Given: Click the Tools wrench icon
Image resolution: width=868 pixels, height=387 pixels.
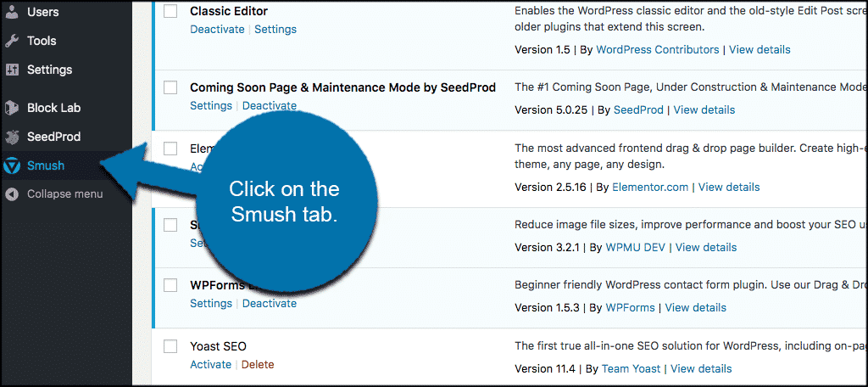Looking at the screenshot, I should (12, 41).
